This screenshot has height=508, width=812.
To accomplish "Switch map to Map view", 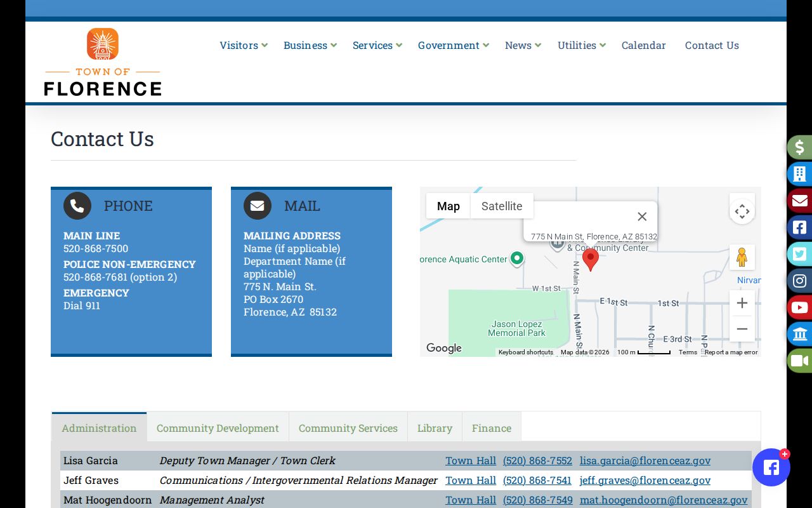I will click(449, 206).
